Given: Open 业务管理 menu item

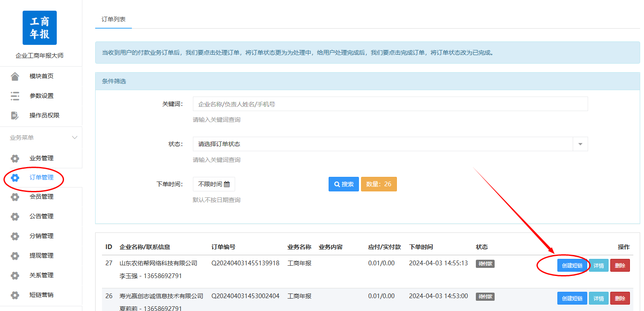Looking at the screenshot, I should tap(41, 158).
